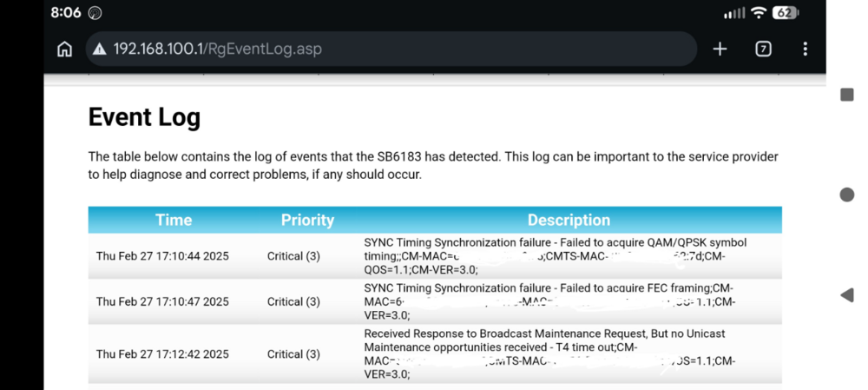Open the tab switcher showing 7 tabs
The image size is (868, 390).
pyautogui.click(x=763, y=50)
